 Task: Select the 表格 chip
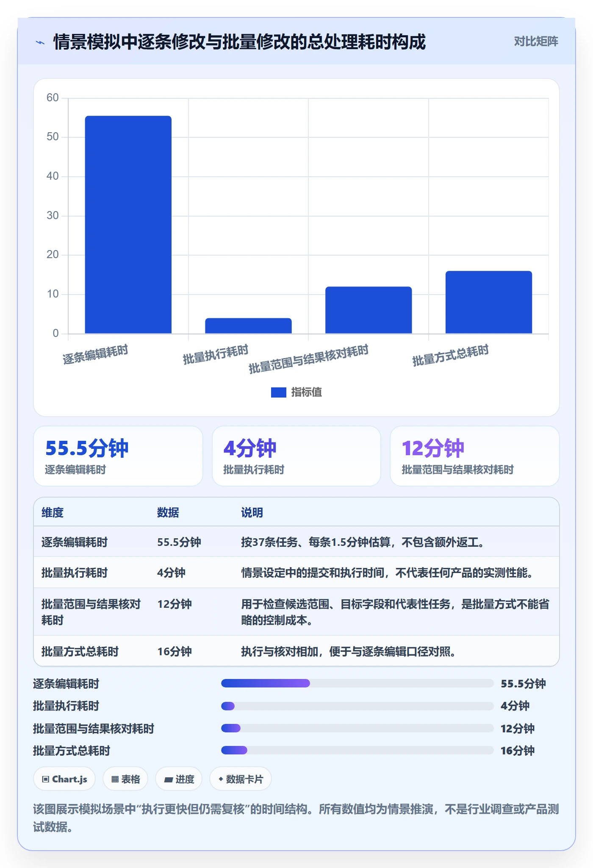coord(125,779)
